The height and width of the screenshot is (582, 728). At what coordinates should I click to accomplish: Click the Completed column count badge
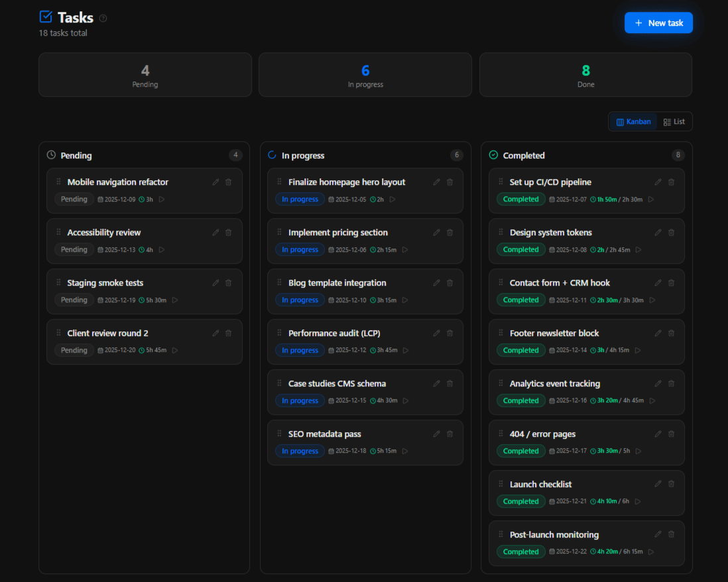pos(678,155)
